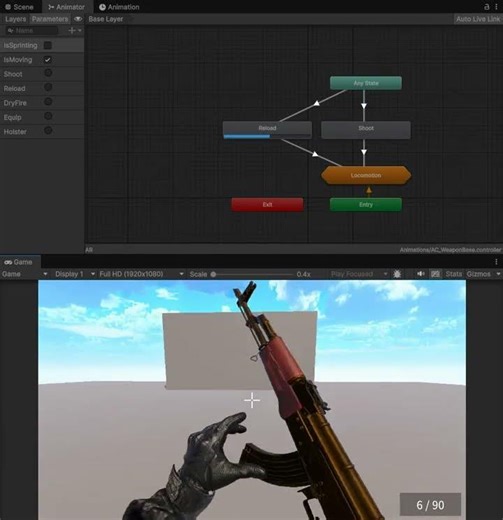Click the Reload state progress bar
The height and width of the screenshot is (520, 503).
(267, 136)
